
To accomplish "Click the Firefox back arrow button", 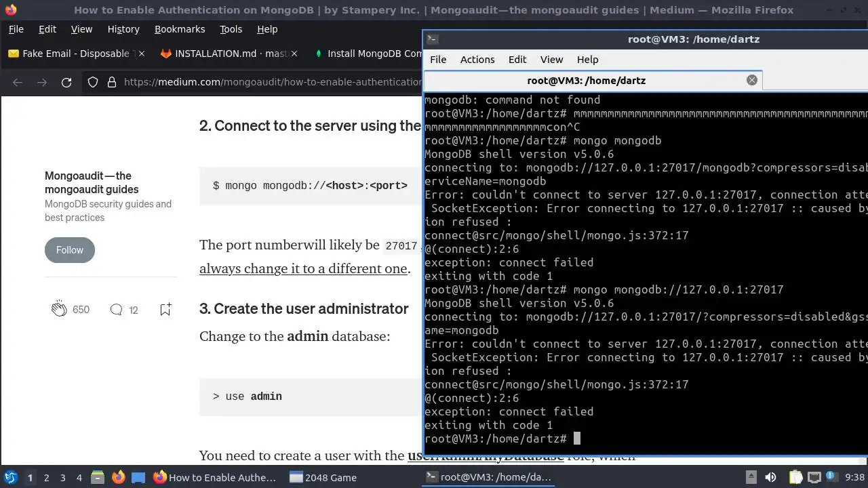I will coord(18,82).
